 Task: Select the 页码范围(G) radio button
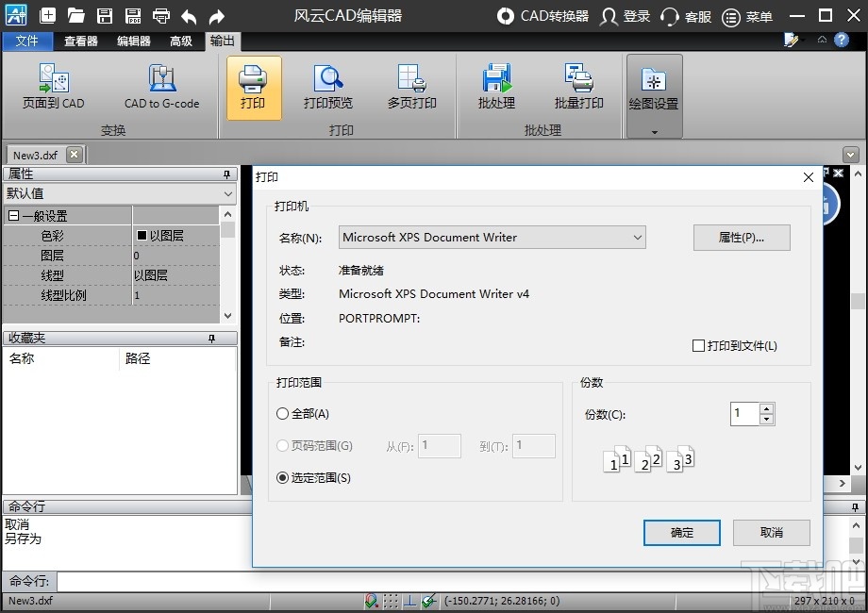coord(282,445)
